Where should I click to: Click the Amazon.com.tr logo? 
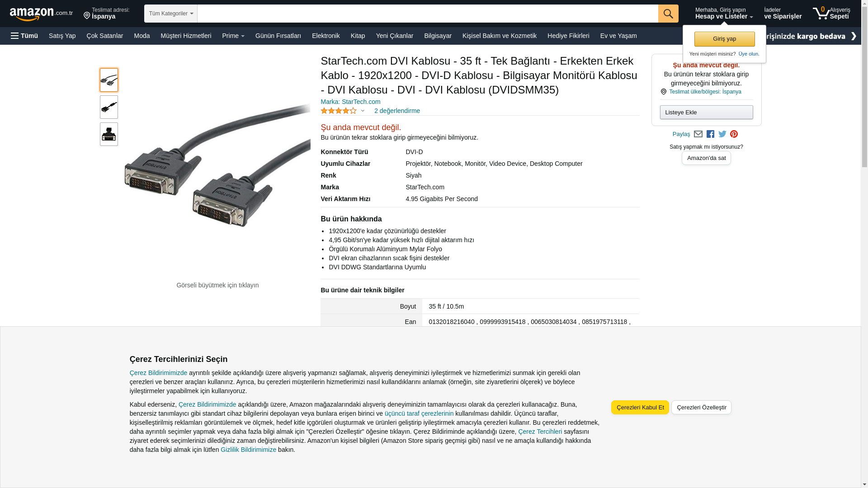(41, 14)
